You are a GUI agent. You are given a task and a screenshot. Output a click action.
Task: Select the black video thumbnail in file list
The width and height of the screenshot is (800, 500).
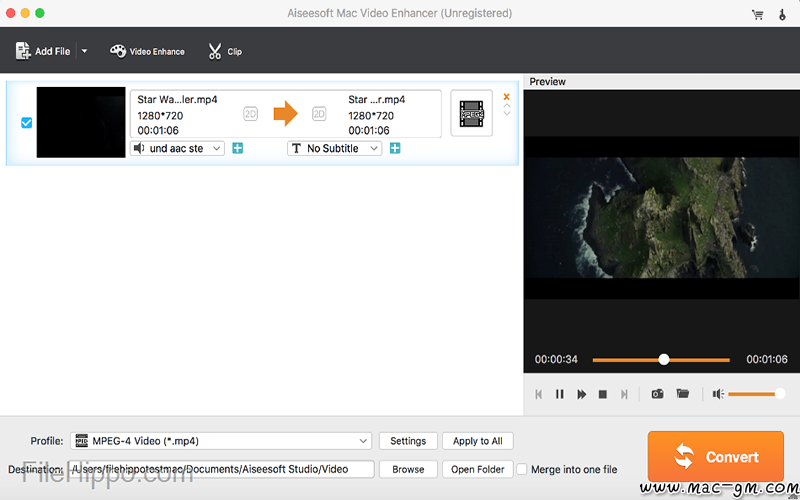(x=81, y=122)
